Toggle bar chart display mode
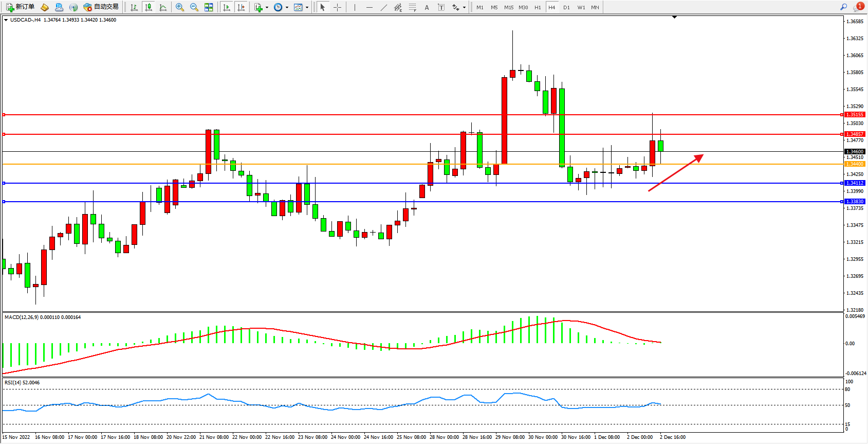This screenshot has height=444, width=868. tap(134, 7)
